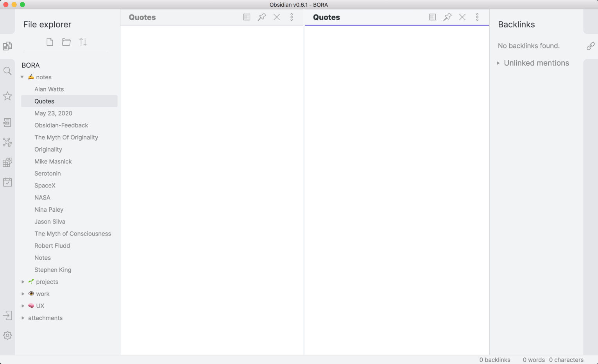Click inside the left Quotes editor area
This screenshot has width=598, height=364.
coord(212,190)
